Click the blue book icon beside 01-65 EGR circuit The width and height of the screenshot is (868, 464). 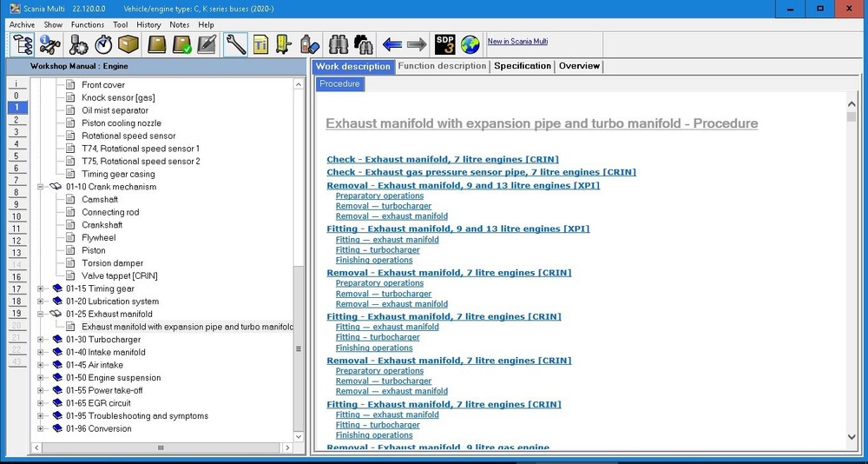point(57,403)
